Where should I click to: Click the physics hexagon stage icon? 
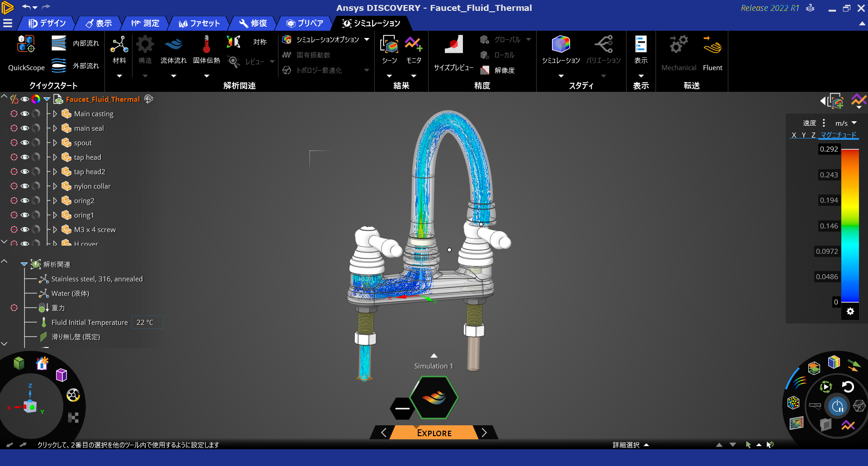(434, 398)
